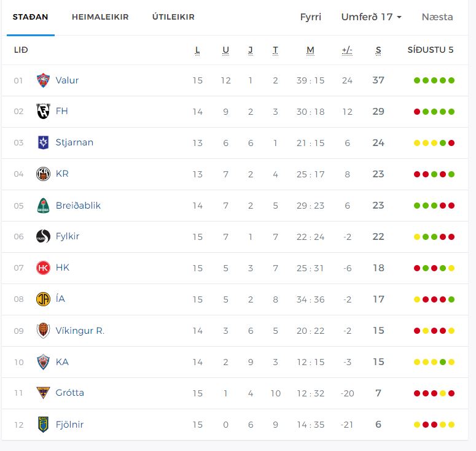
Task: Click the FH club crest icon
Action: 43,112
